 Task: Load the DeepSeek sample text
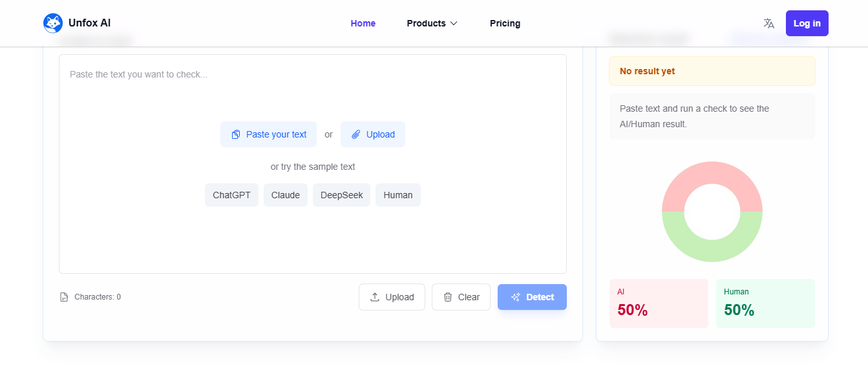[341, 195]
